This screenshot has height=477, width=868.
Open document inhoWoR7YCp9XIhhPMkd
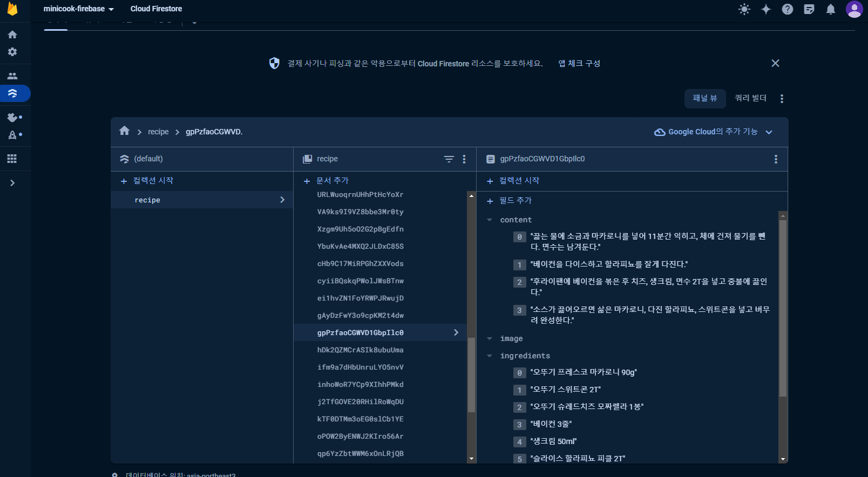tap(360, 384)
